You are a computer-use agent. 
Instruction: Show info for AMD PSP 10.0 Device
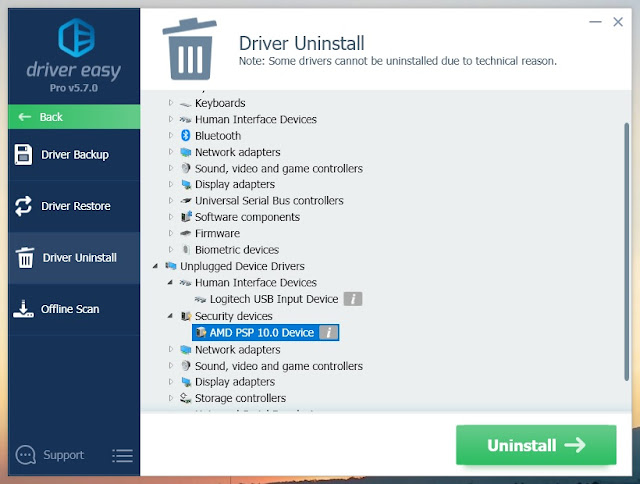click(328, 333)
